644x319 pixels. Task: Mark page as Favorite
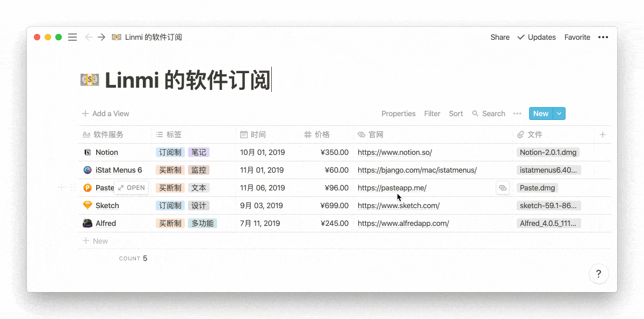577,38
